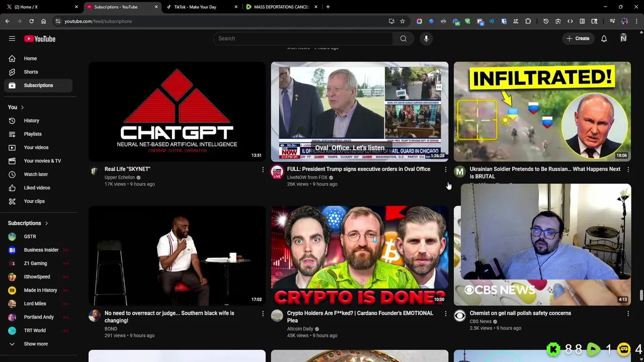Open Liked videos list

[38, 188]
